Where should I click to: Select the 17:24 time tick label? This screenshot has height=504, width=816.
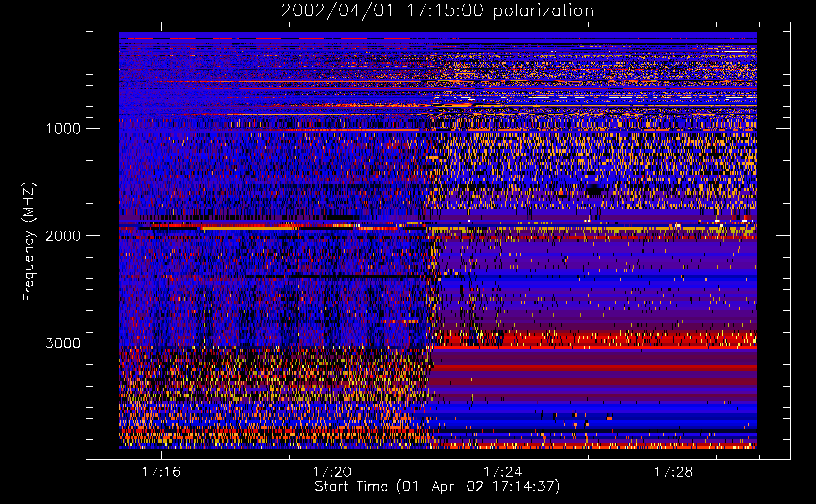(502, 472)
